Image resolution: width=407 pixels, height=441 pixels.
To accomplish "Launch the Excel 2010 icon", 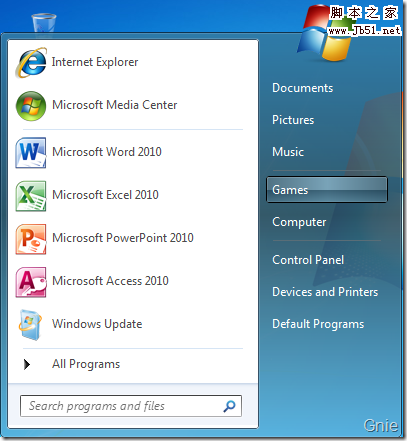I will click(31, 196).
